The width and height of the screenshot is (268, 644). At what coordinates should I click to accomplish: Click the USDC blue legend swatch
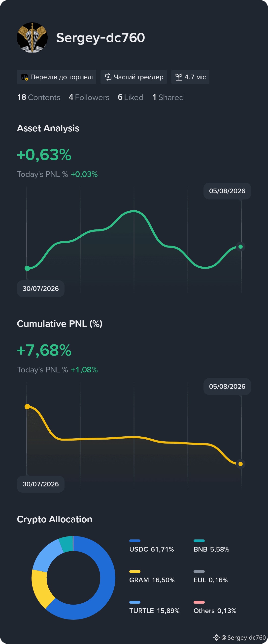(x=135, y=541)
